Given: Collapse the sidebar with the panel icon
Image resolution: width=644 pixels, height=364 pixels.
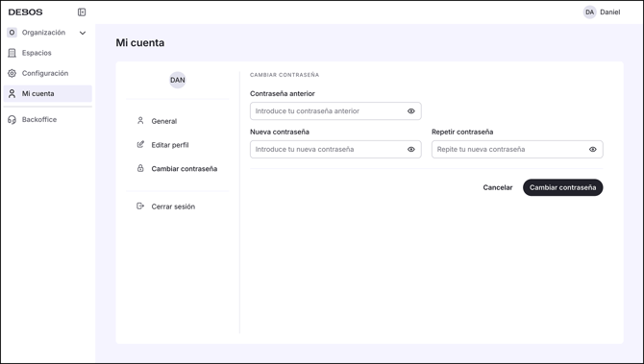Looking at the screenshot, I should (x=82, y=12).
